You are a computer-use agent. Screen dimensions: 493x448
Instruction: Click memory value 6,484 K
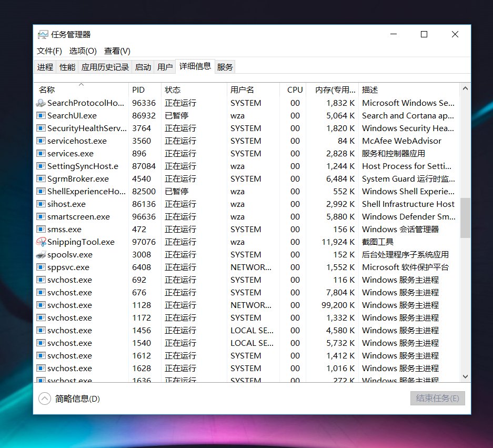[x=340, y=178]
